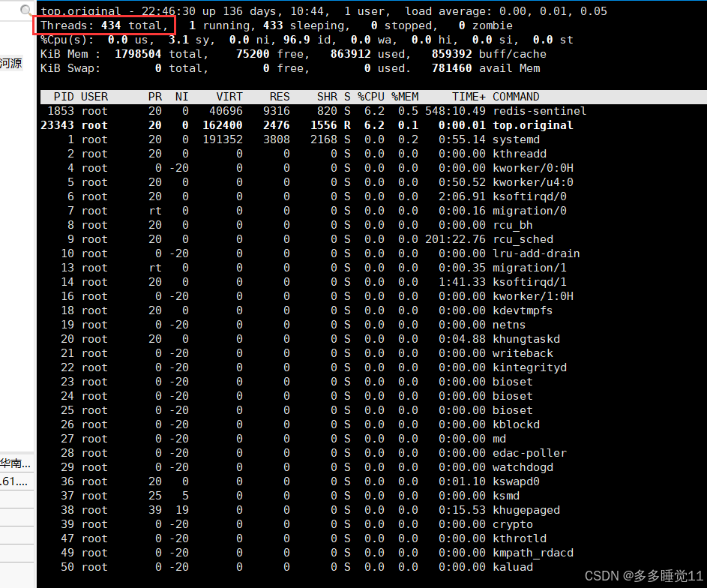Click the khugepaged command
Viewport: 707px width, 588px height.
pyautogui.click(x=526, y=510)
